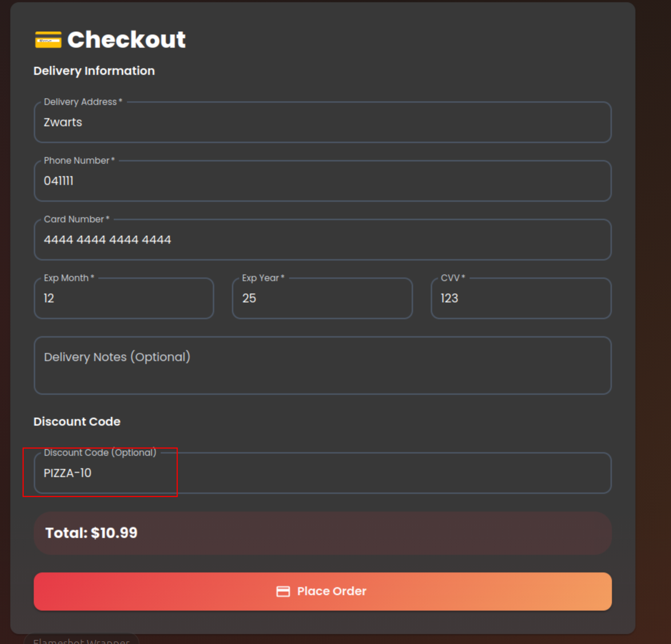671x644 pixels.
Task: Click the Discount Code section heading
Action: tap(77, 422)
